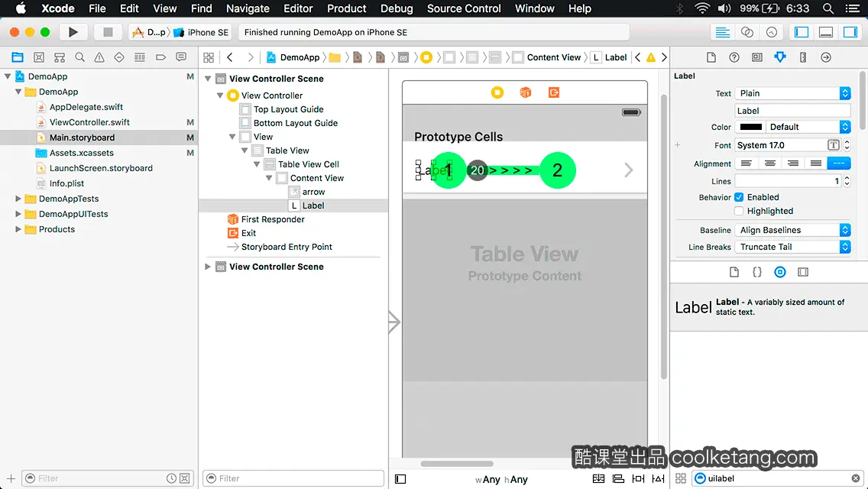Open the Line Breaks dropdown

click(792, 247)
